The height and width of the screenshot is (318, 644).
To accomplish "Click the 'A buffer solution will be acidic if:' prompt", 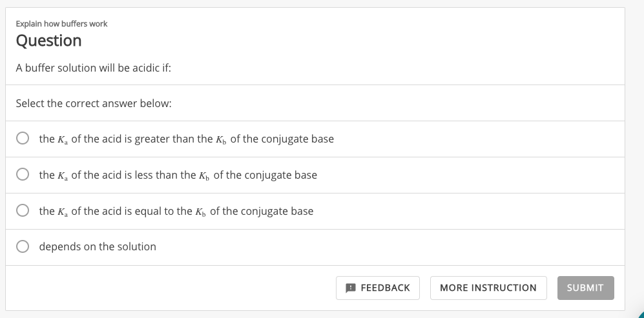I will point(93,68).
